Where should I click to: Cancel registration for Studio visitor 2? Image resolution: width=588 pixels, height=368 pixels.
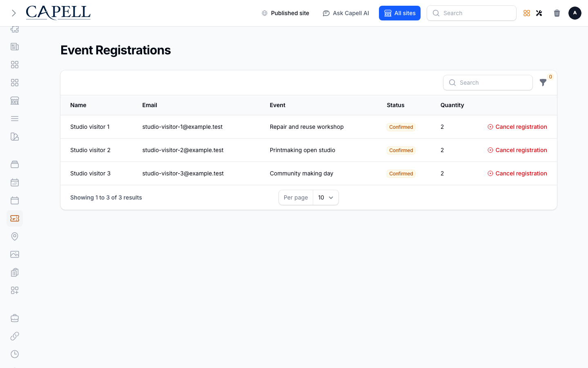[x=517, y=150]
